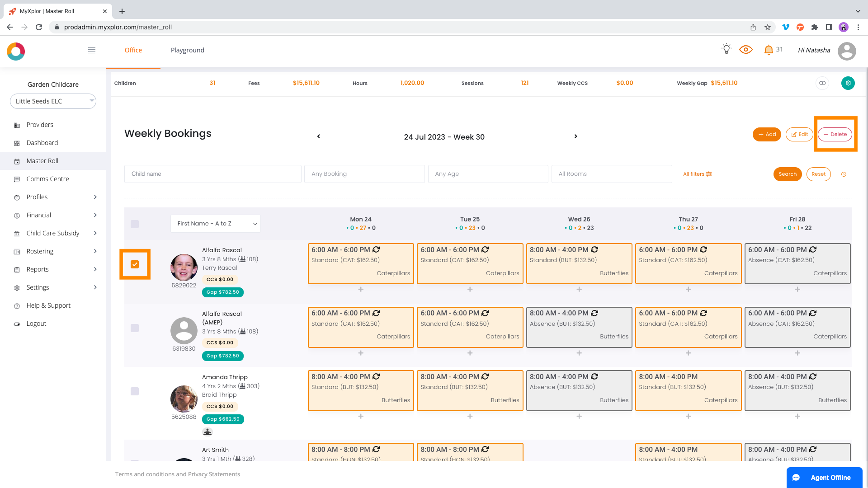The width and height of the screenshot is (868, 488).
Task: Click the lightbulb tips icon
Action: tap(726, 49)
